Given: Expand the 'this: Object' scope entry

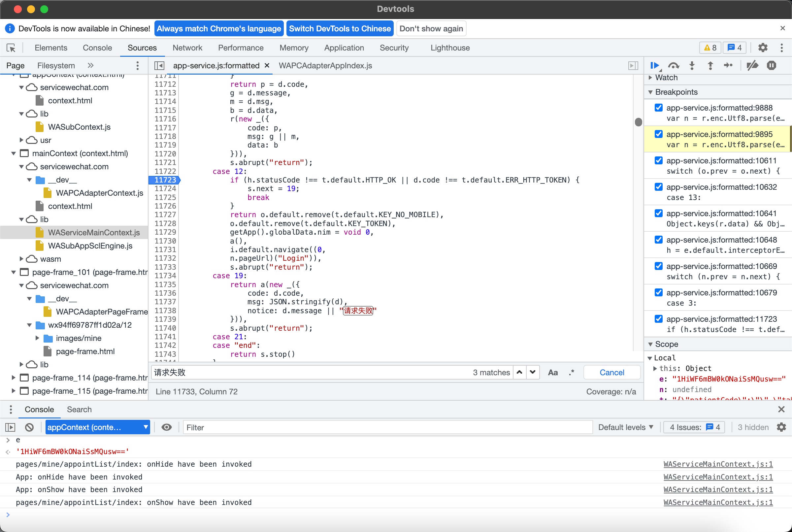Looking at the screenshot, I should (x=655, y=368).
